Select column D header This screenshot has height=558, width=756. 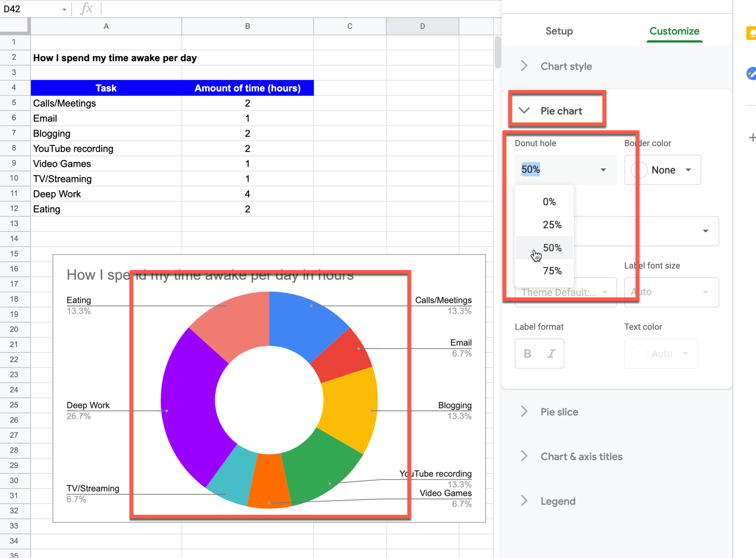point(422,26)
